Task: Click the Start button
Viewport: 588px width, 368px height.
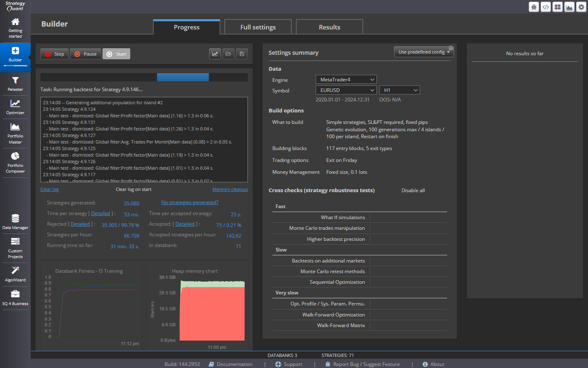Action: (x=116, y=54)
